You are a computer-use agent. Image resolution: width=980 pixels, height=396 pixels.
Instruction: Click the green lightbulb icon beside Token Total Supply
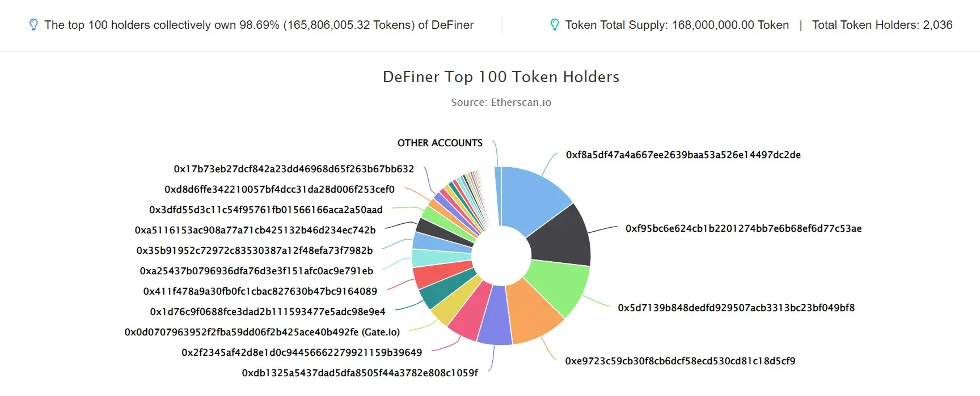click(x=555, y=25)
